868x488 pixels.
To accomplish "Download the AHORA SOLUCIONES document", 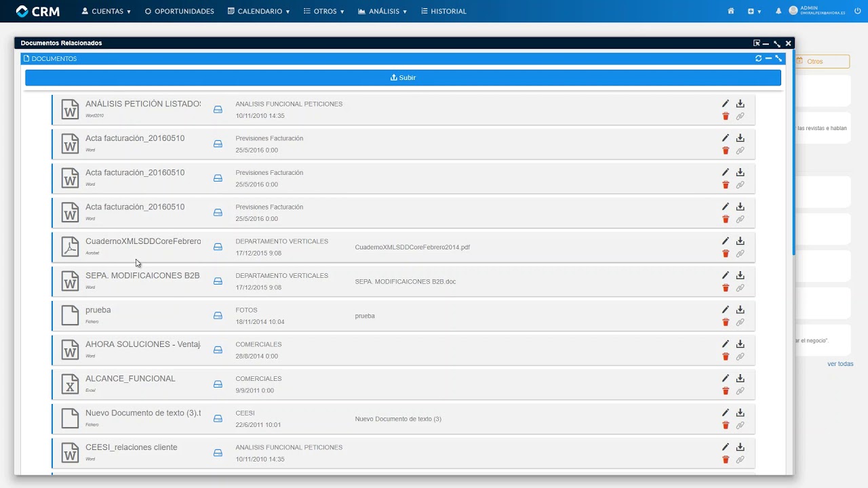I will 741,344.
